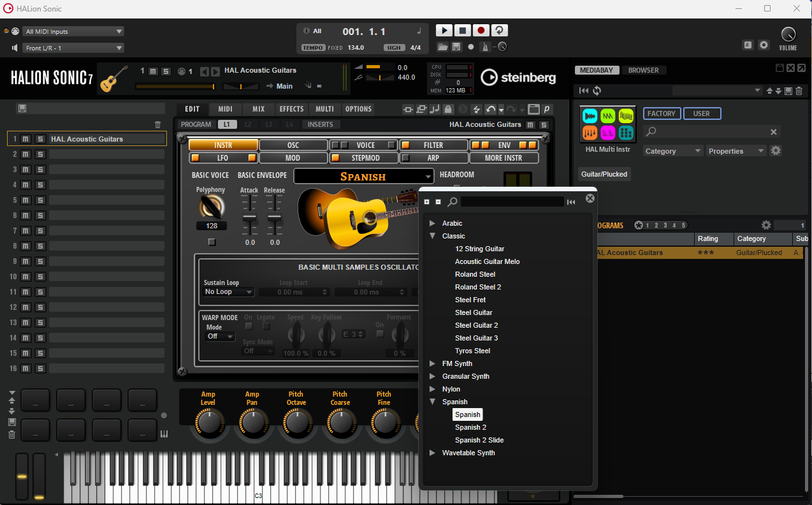
Task: Tick the checkbox below Polyphony value
Action: 212,242
